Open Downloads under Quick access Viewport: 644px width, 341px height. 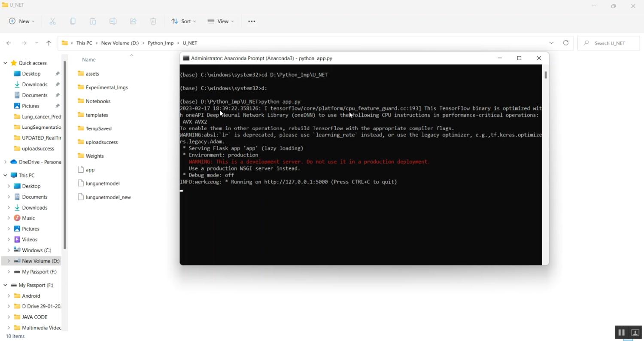click(x=34, y=85)
